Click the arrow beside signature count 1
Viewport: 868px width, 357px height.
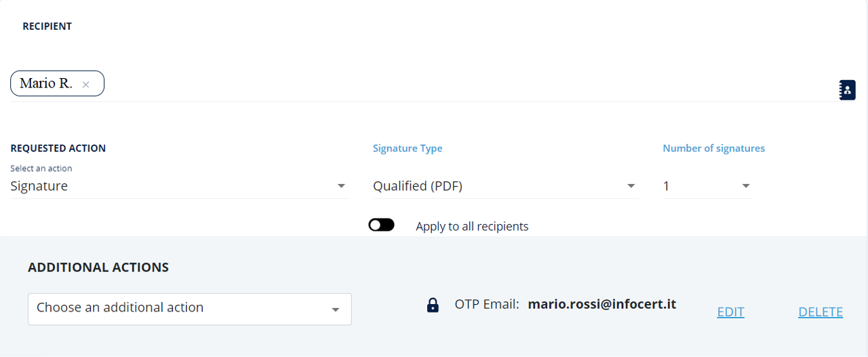click(x=746, y=186)
